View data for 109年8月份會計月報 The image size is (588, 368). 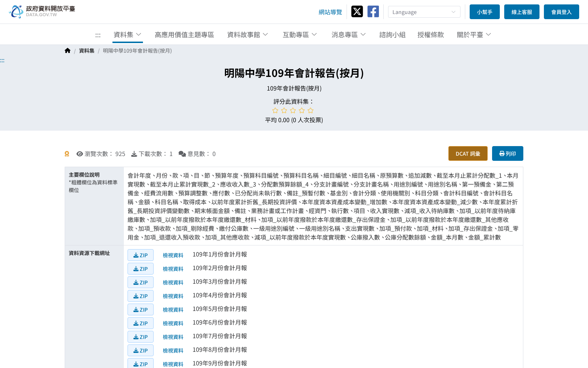(x=173, y=350)
